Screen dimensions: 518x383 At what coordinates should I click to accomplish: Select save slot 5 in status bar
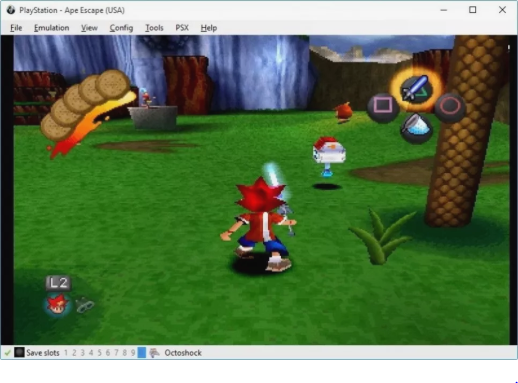99,353
